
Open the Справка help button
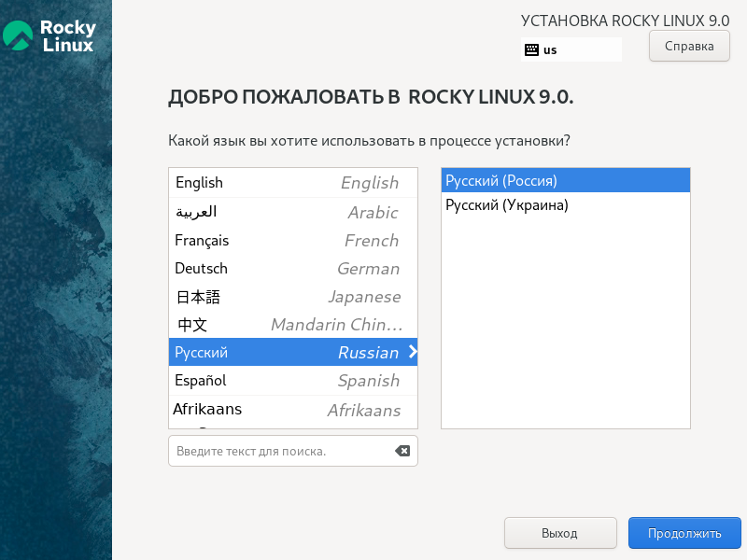(689, 46)
